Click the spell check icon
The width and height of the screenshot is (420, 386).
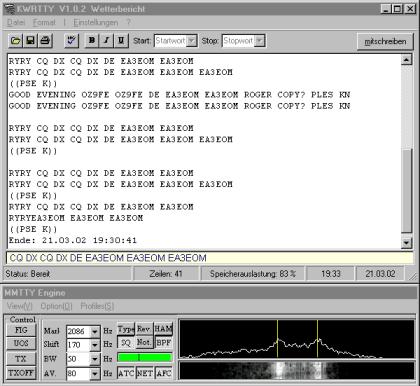(x=71, y=41)
